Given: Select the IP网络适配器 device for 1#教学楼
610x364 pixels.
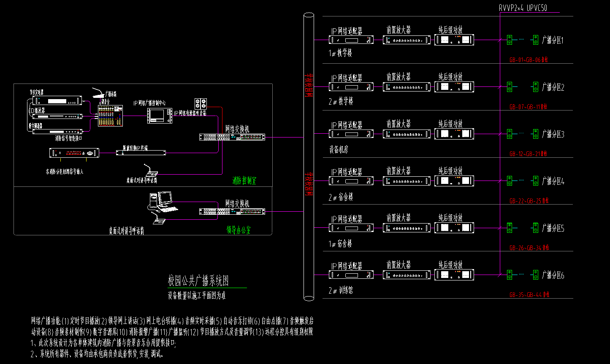Looking at the screenshot, I should pyautogui.click(x=351, y=40).
